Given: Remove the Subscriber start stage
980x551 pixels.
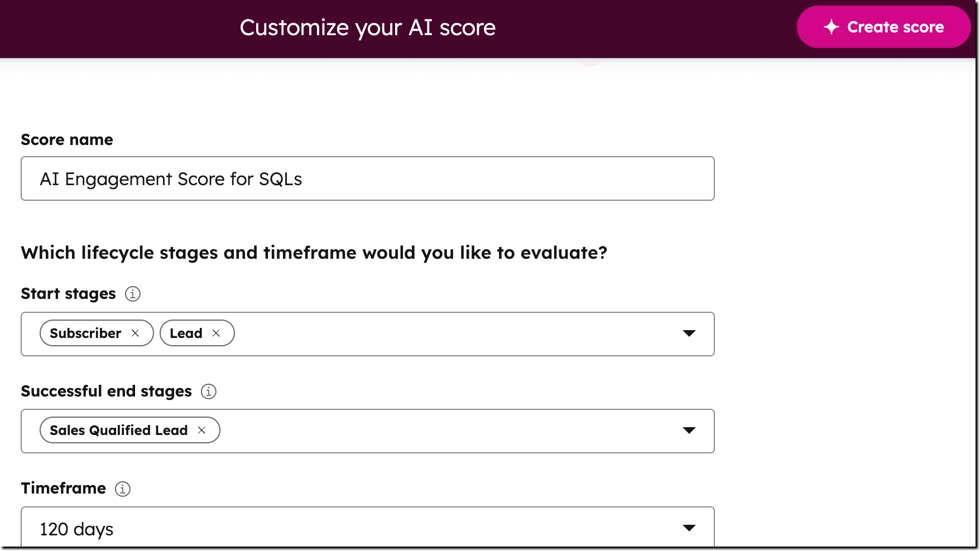Looking at the screenshot, I should click(x=135, y=333).
